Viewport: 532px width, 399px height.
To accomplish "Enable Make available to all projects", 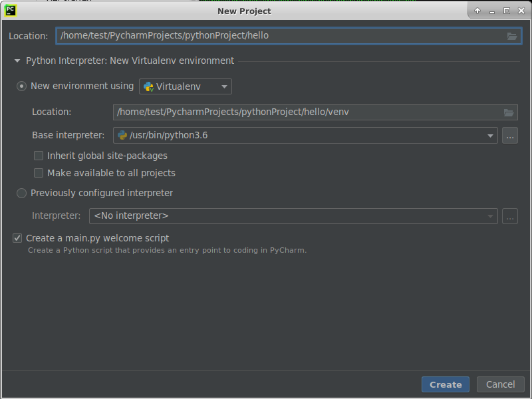I will pos(39,173).
